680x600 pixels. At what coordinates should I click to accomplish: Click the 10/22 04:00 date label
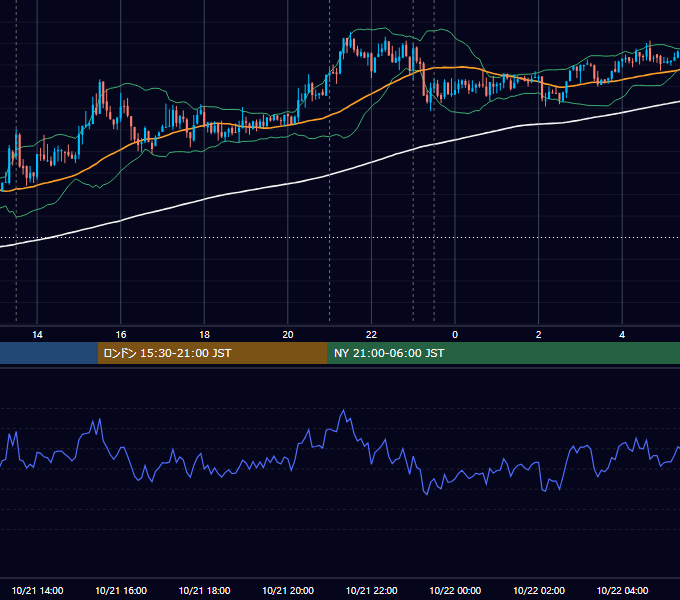point(622,590)
